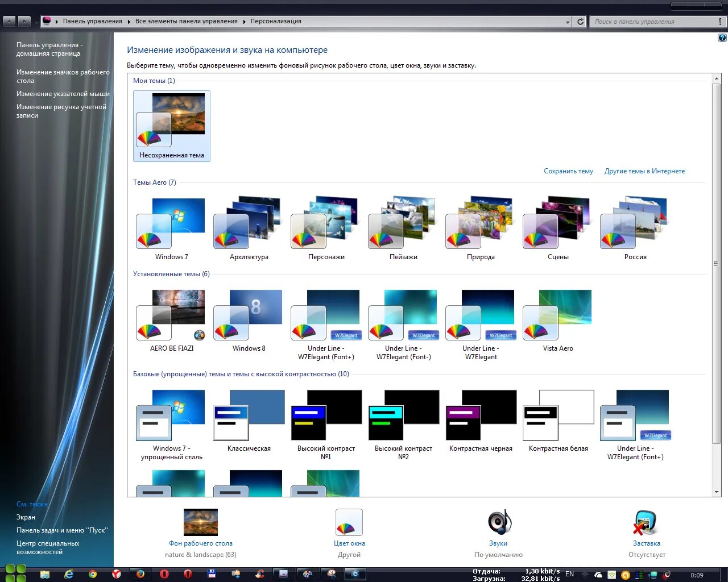Apply the Пейзажи theme
The width and height of the screenshot is (728, 582).
(404, 229)
